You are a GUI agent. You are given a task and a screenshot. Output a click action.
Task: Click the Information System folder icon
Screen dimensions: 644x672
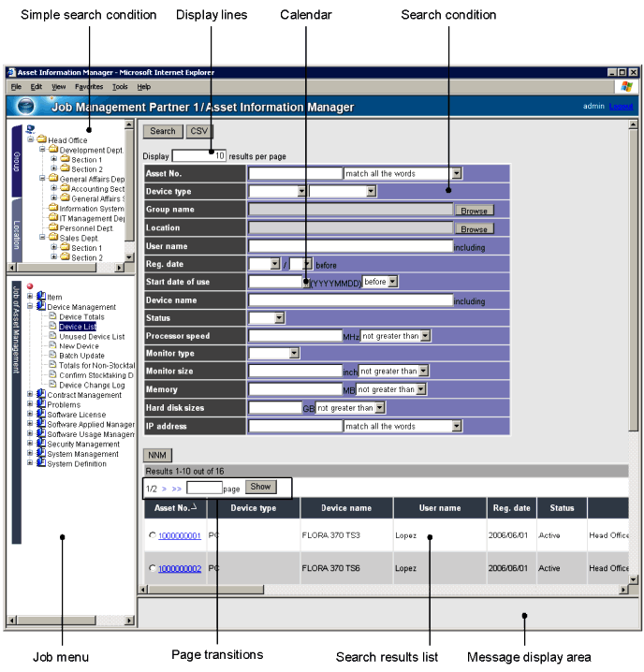point(53,208)
